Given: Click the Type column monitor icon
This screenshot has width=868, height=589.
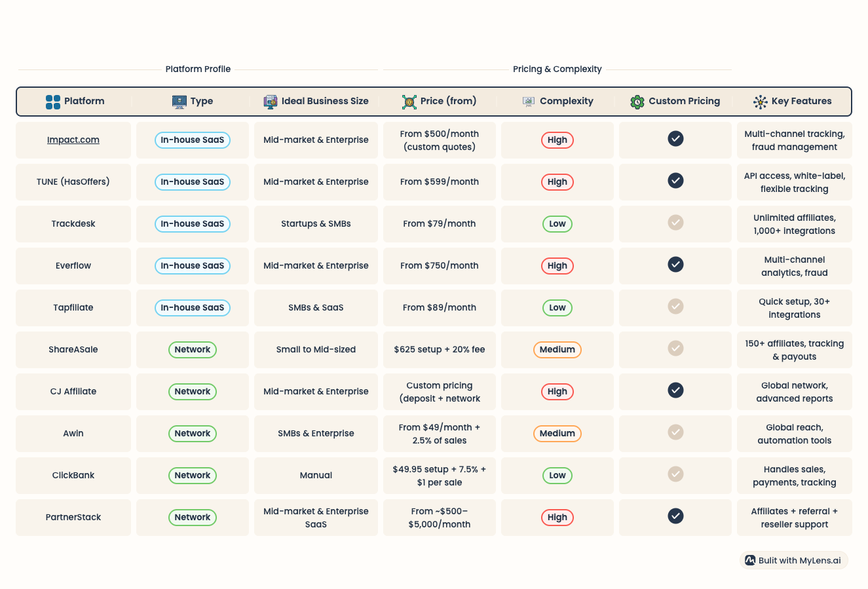Looking at the screenshot, I should pos(179,102).
